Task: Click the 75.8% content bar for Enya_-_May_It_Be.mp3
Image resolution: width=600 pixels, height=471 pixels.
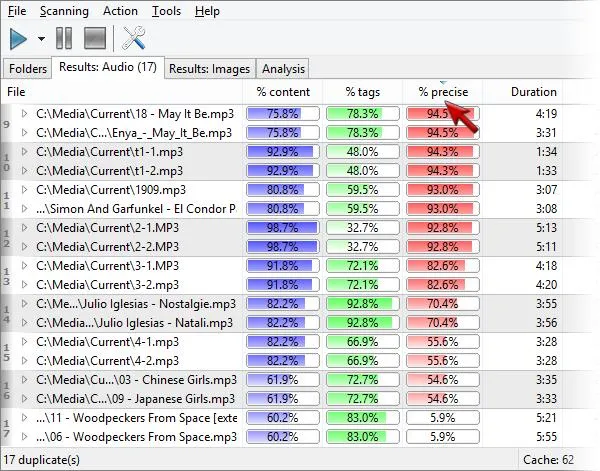Action: 283,133
